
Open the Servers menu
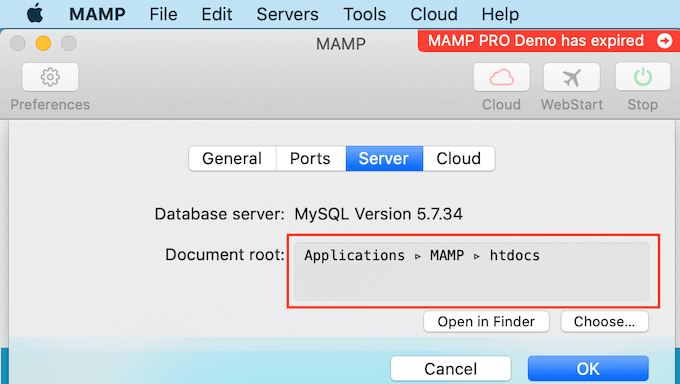(x=288, y=14)
